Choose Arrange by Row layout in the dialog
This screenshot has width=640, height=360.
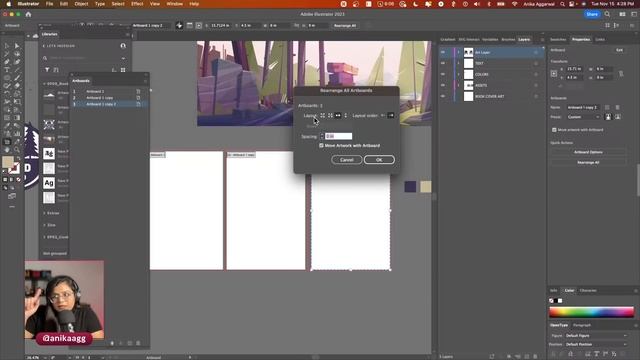[x=338, y=116]
